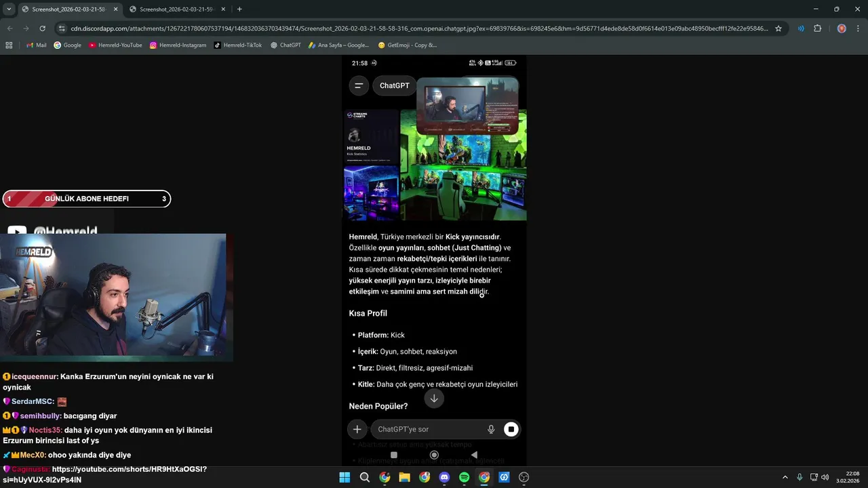Screen dimensions: 868x488
Task: Tap the hamburger menu in ChatGPT screenshot
Action: pyautogui.click(x=358, y=85)
